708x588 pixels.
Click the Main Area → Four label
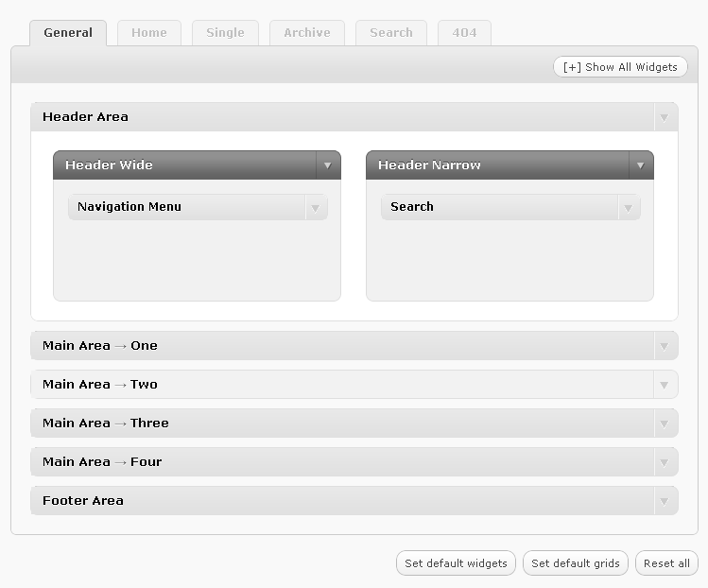click(102, 462)
